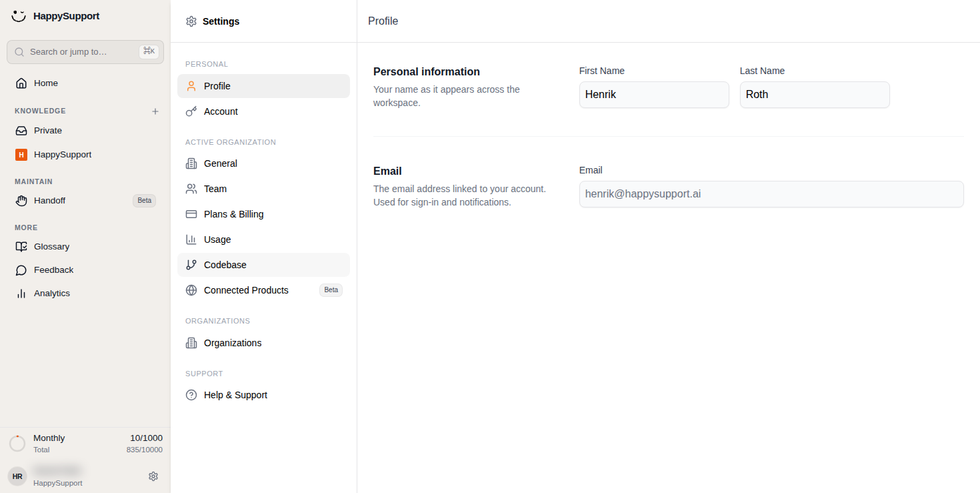The width and height of the screenshot is (980, 493).
Task: Click the Analytics bar chart icon
Action: [21, 294]
